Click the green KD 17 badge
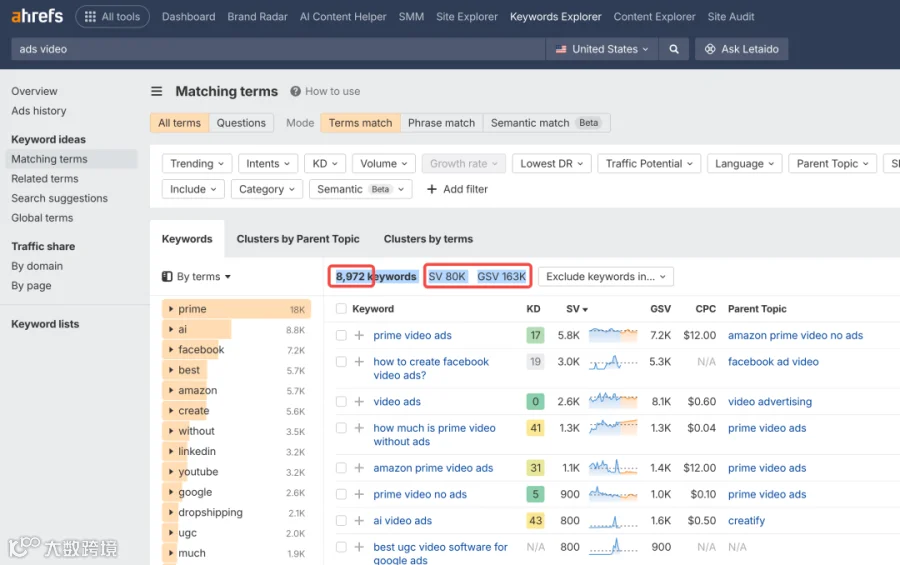This screenshot has width=900, height=565. (536, 335)
